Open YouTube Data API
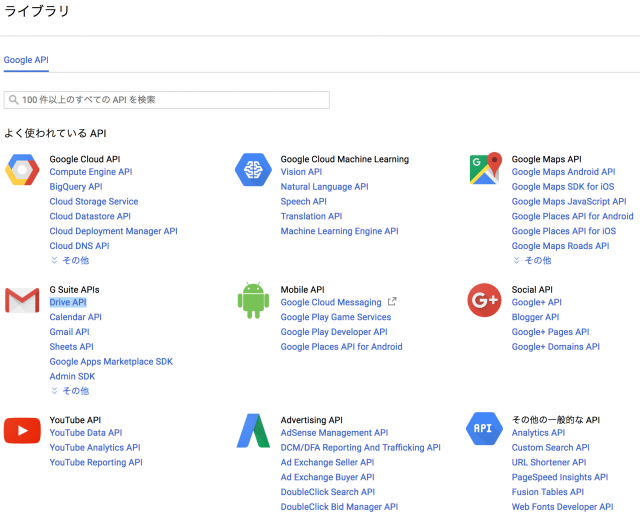This screenshot has height=524, width=640. (86, 433)
